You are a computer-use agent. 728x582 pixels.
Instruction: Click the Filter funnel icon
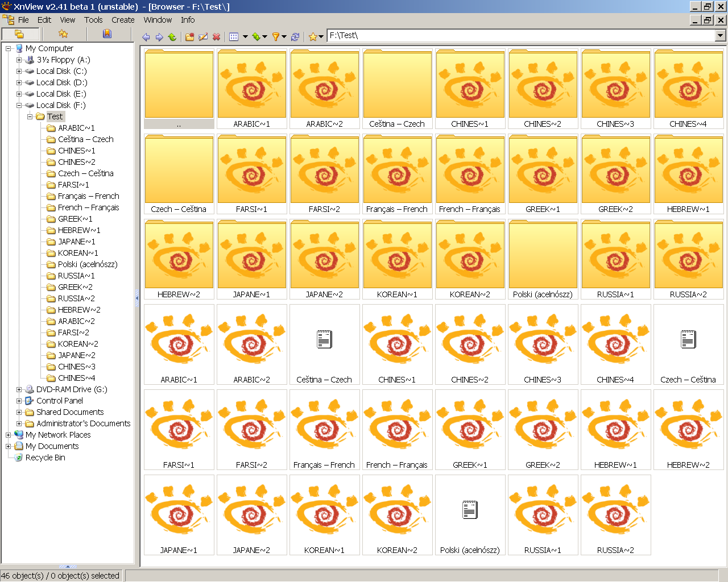coord(276,37)
